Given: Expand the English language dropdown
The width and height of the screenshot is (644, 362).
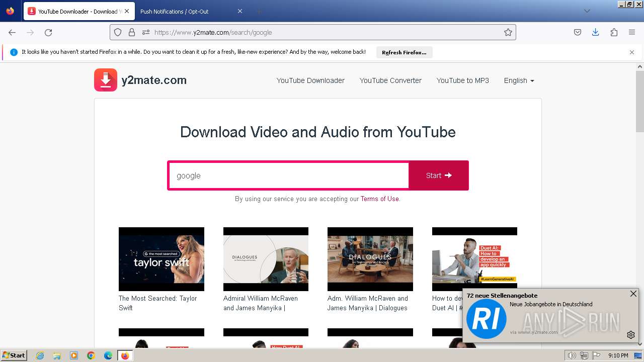Looking at the screenshot, I should click(519, 80).
